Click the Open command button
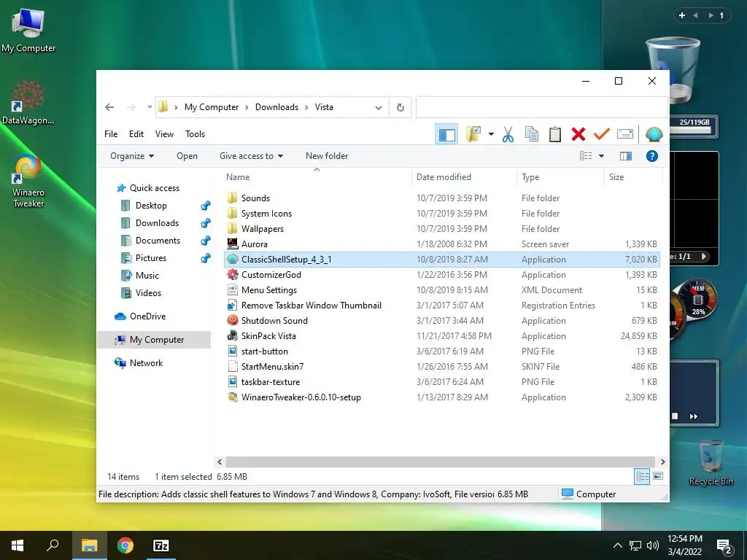This screenshot has width=747, height=560. pyautogui.click(x=187, y=156)
